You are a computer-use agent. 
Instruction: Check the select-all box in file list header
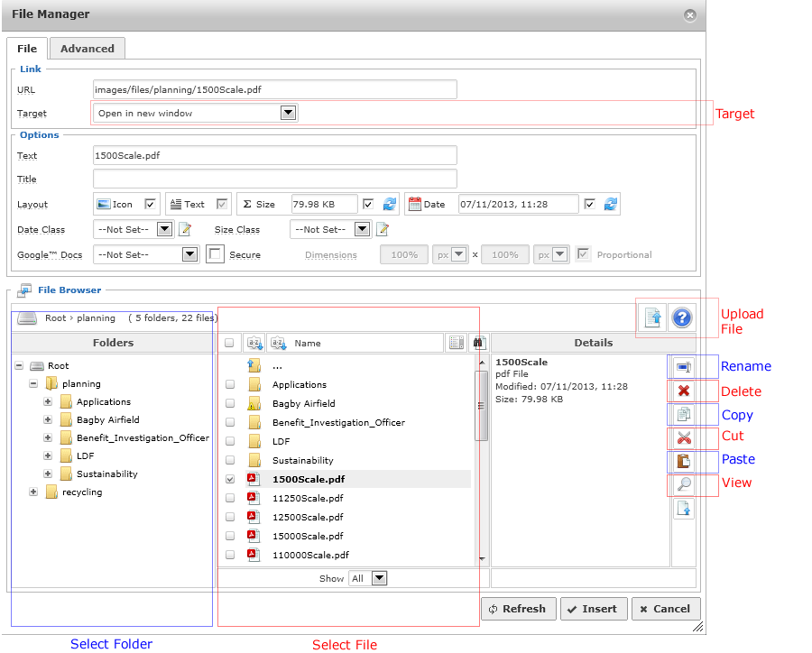229,343
